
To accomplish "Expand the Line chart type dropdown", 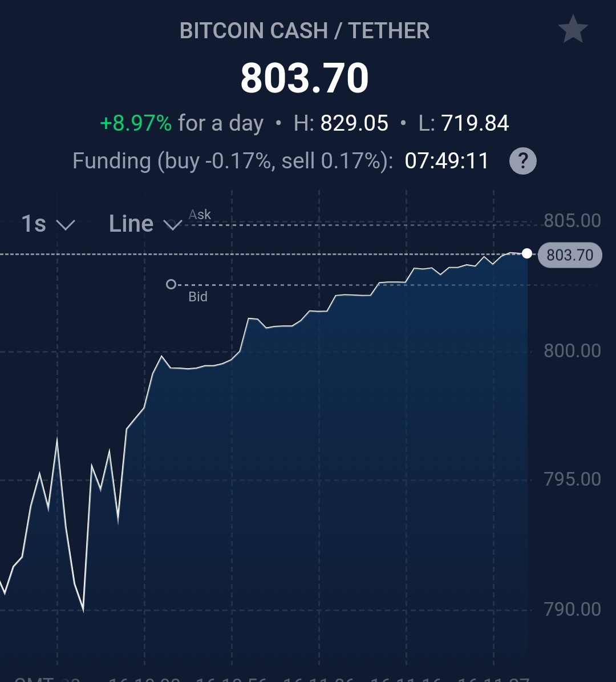I will coord(145,224).
